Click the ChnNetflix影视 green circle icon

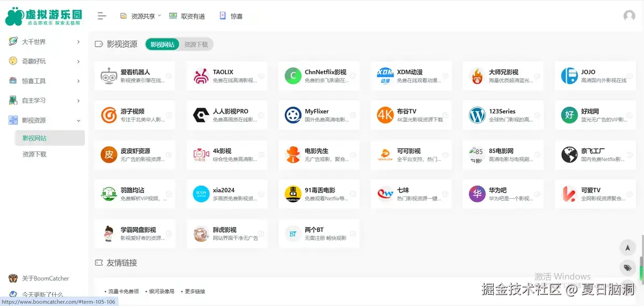point(293,76)
